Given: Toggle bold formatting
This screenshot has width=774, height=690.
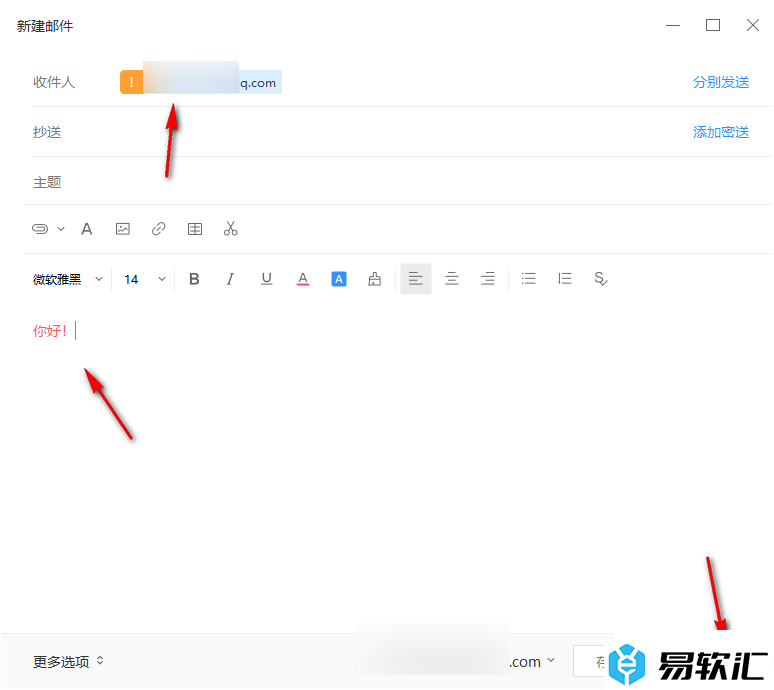Looking at the screenshot, I should pyautogui.click(x=194, y=279).
